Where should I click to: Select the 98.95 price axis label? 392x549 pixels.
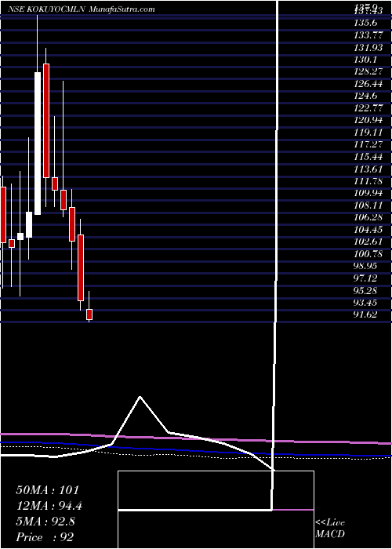pos(366,266)
